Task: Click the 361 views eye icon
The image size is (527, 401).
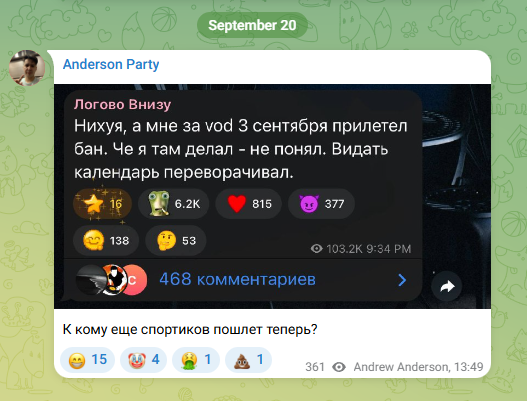Action: [x=339, y=367]
